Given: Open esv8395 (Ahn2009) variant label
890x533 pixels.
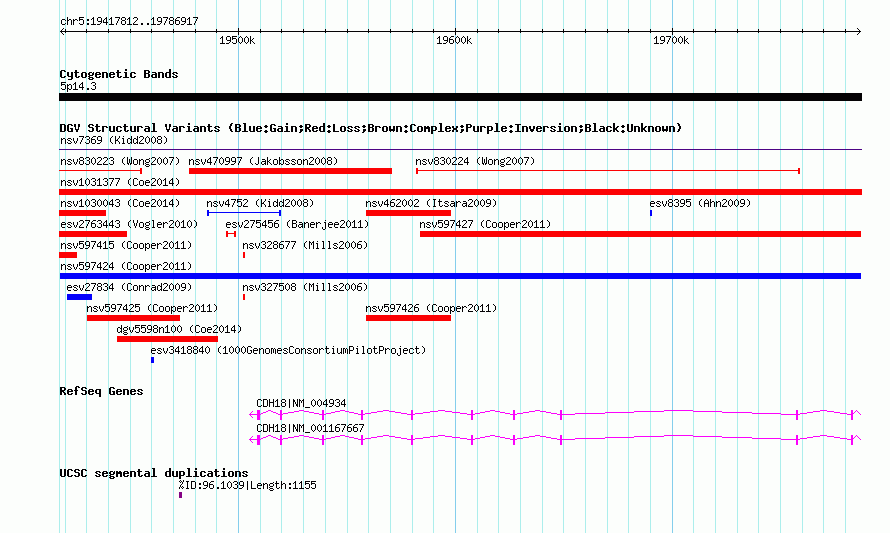Looking at the screenshot, I should (700, 203).
